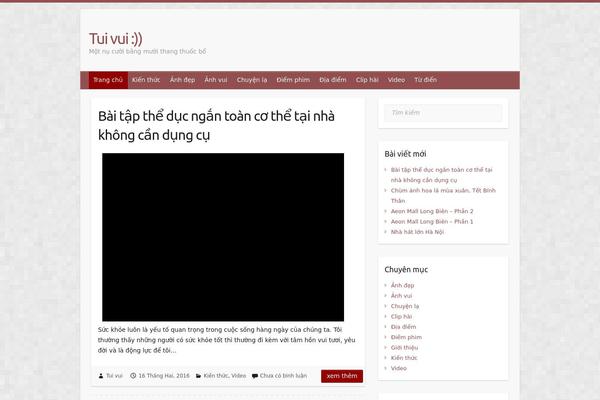Open the Tui vui :)) site title
This screenshot has height=400, width=600.
tap(116, 39)
